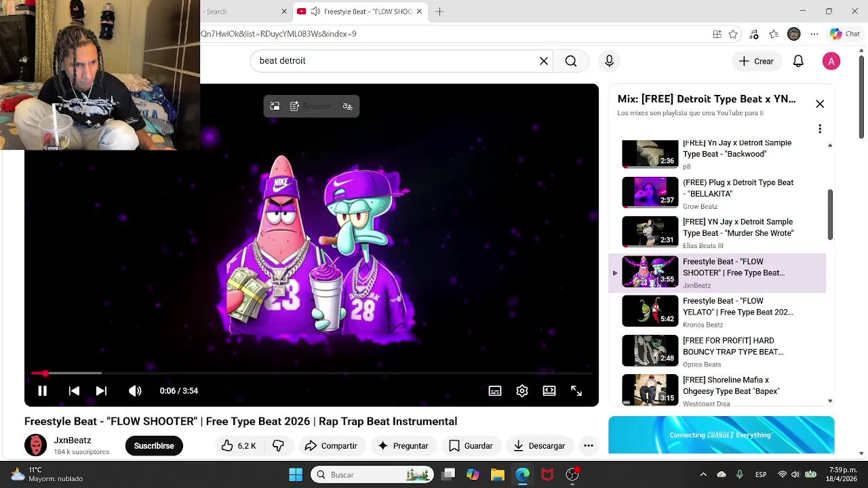This screenshot has height=488, width=868.
Task: Share the video via Compartir
Action: [331, 446]
